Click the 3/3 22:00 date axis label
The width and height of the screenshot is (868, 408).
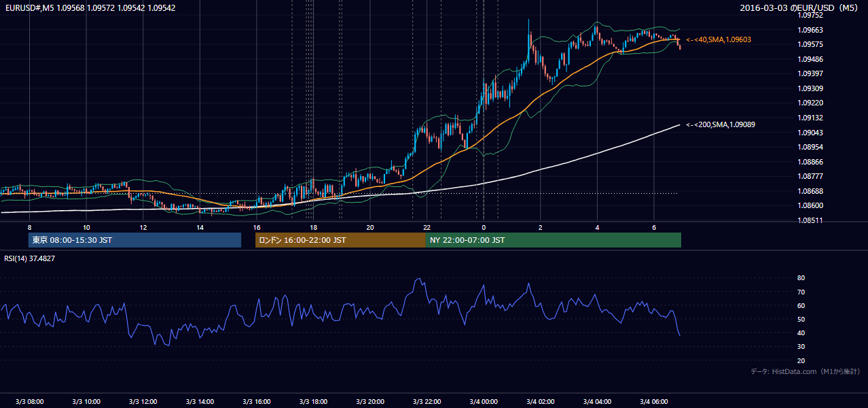(x=427, y=401)
